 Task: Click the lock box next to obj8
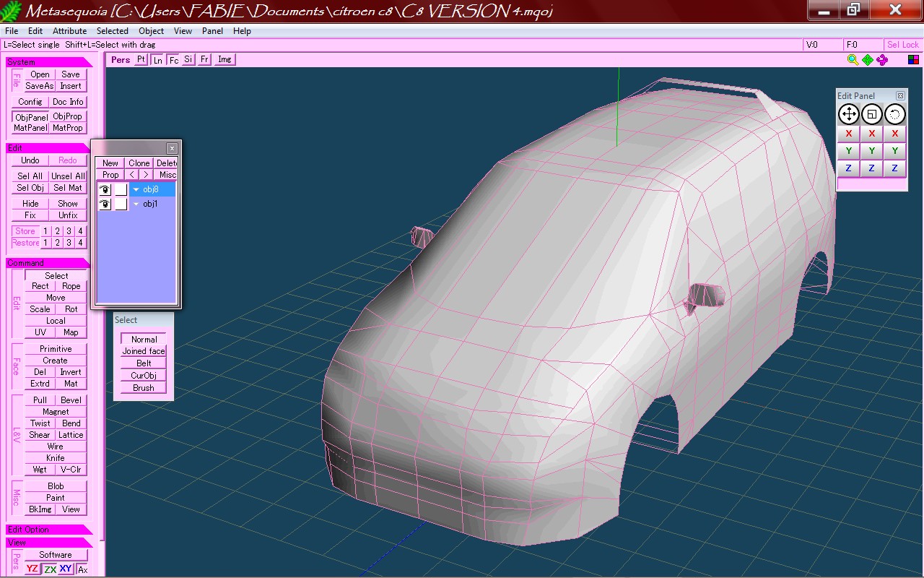(121, 189)
